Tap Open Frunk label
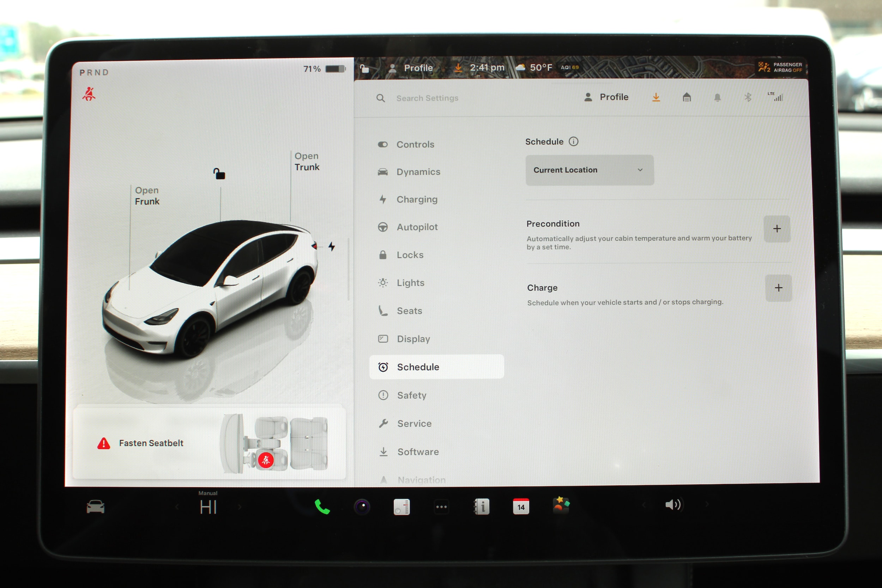 click(x=147, y=196)
